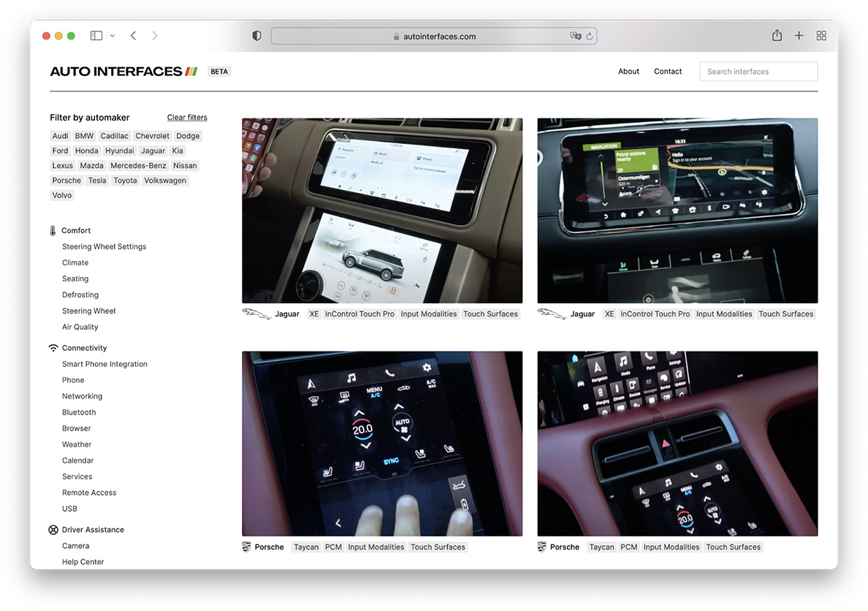Open the Seating category

(x=75, y=278)
